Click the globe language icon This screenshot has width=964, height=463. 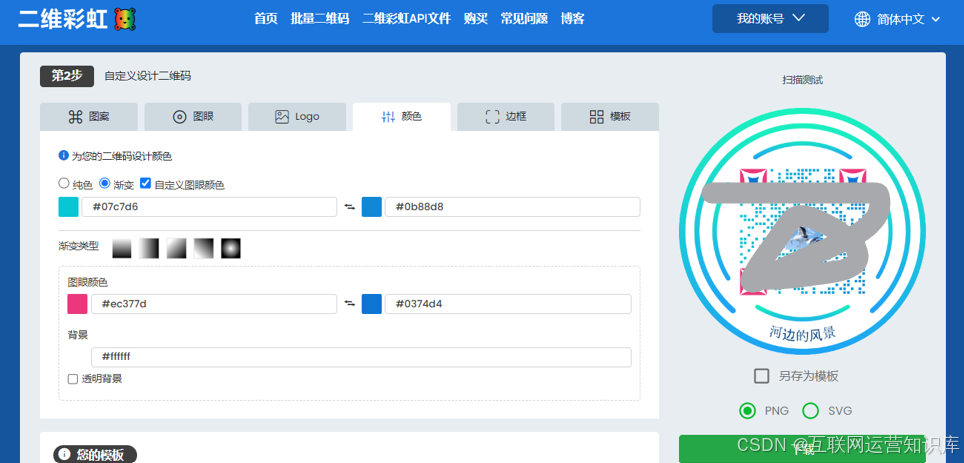(x=862, y=19)
